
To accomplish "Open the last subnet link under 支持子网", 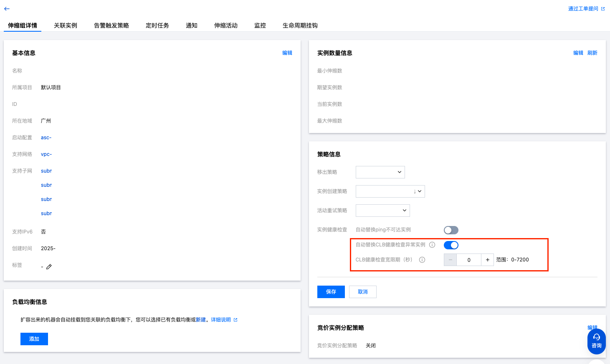I will pyautogui.click(x=46, y=213).
